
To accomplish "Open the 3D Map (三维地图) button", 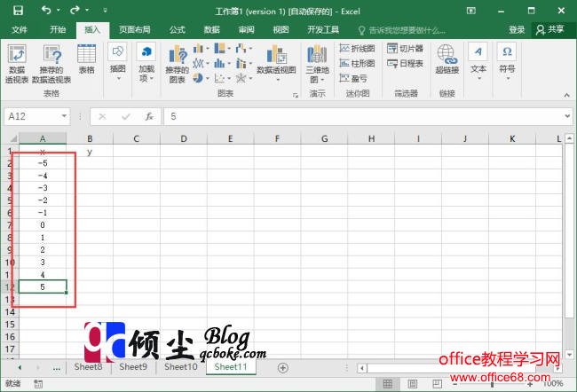I will [x=317, y=64].
